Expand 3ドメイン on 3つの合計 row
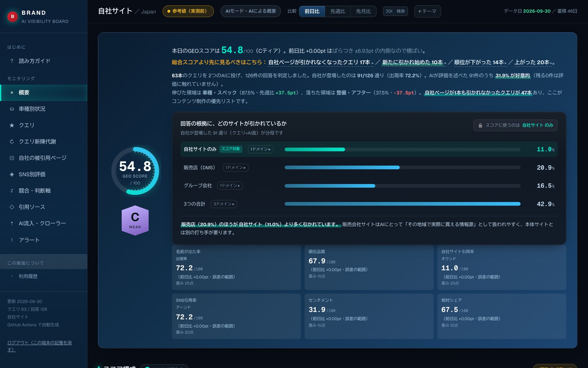Image resolution: width=588 pixels, height=368 pixels. 224,204
